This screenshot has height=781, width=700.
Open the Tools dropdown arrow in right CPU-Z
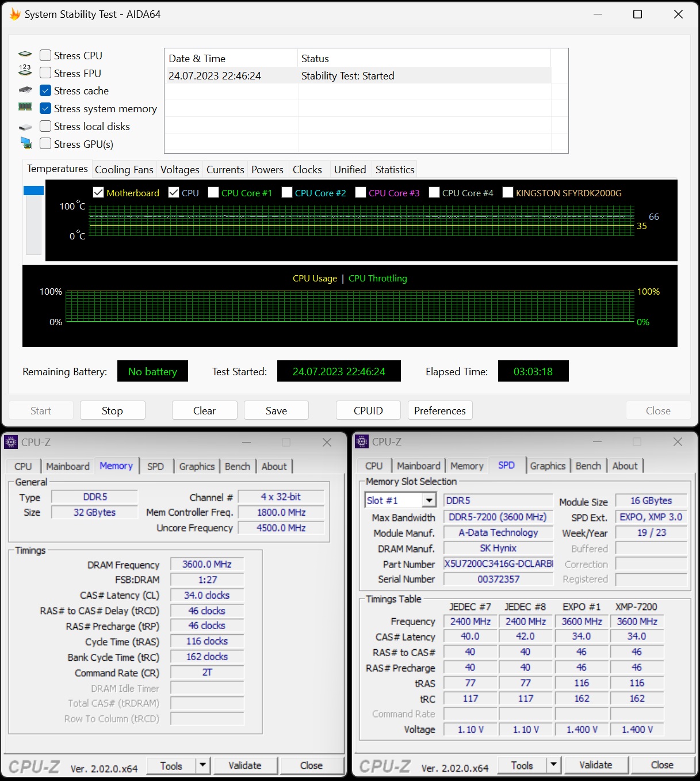point(553,765)
